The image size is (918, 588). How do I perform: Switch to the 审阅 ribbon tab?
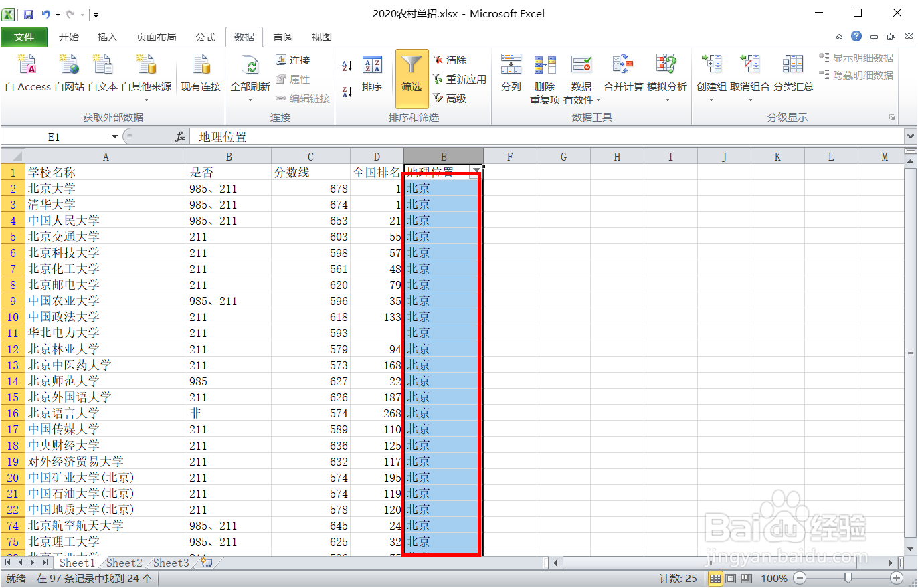282,37
